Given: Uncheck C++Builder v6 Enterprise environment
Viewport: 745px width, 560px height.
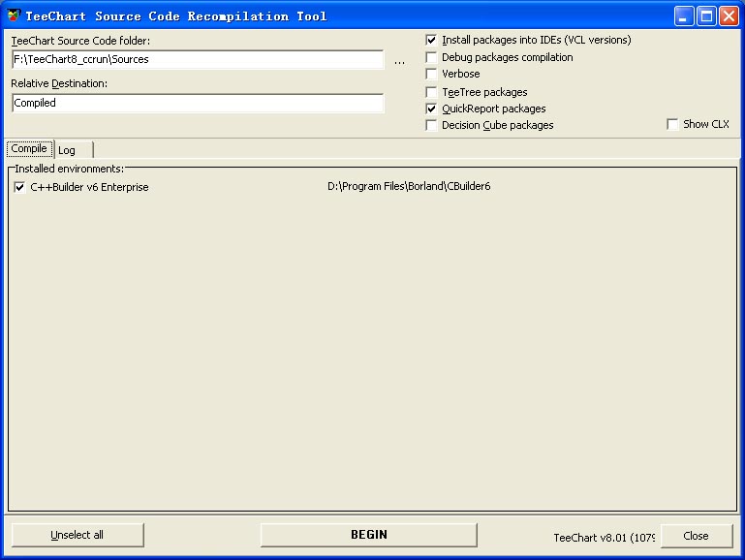Looking at the screenshot, I should click(20, 187).
